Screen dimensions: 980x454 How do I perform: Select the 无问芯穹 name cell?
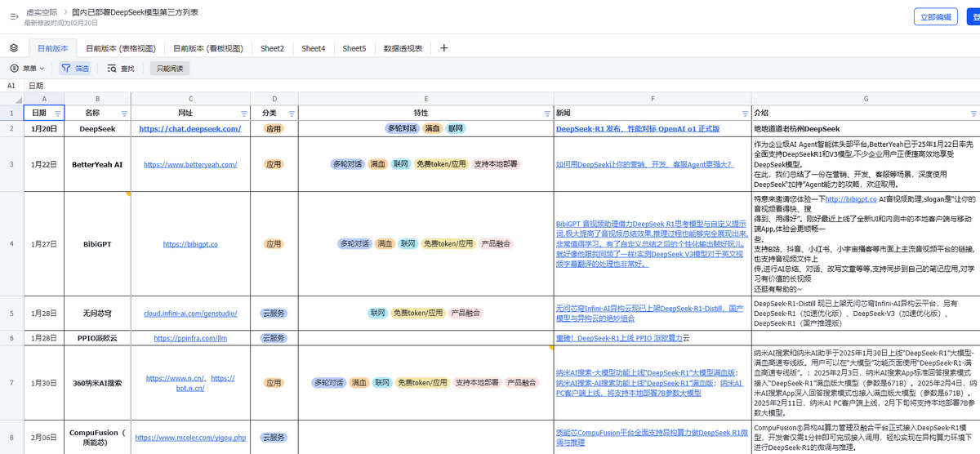(x=97, y=313)
